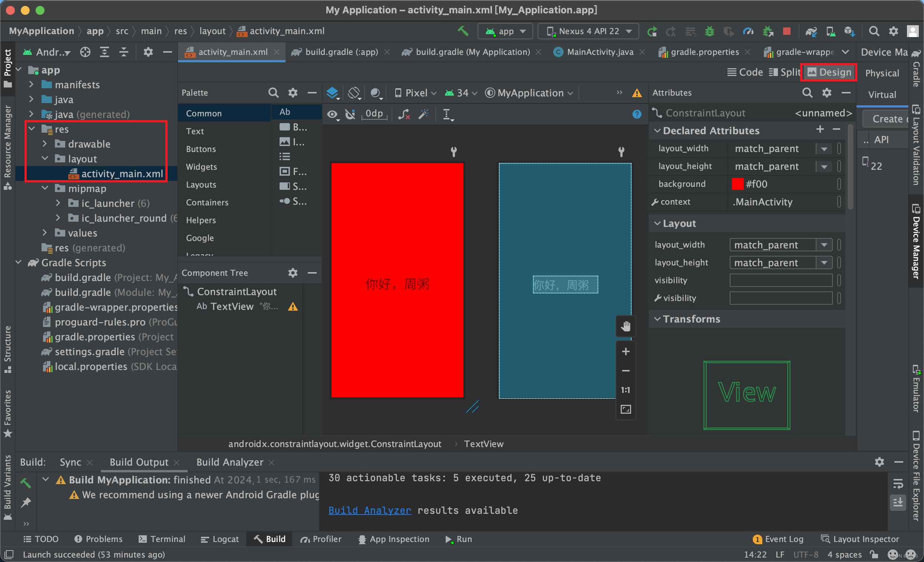Viewport: 924px width, 562px height.
Task: Collapse the Declared Attributes section
Action: pyautogui.click(x=657, y=130)
